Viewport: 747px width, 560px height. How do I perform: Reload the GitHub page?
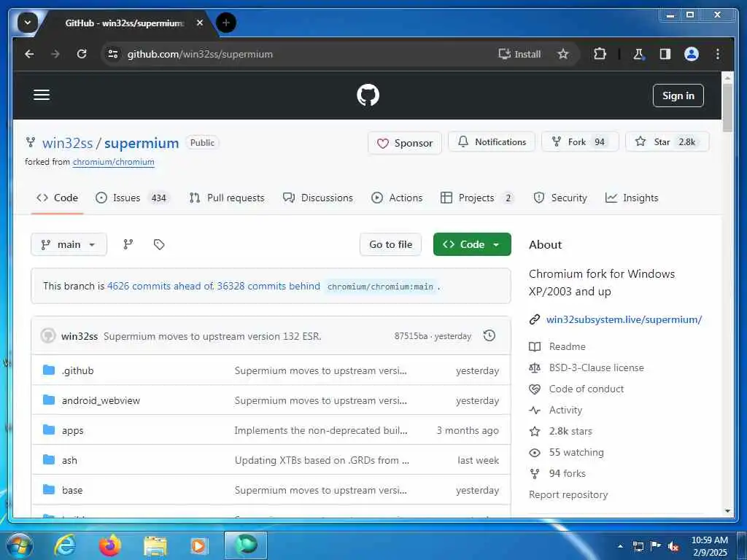click(82, 54)
